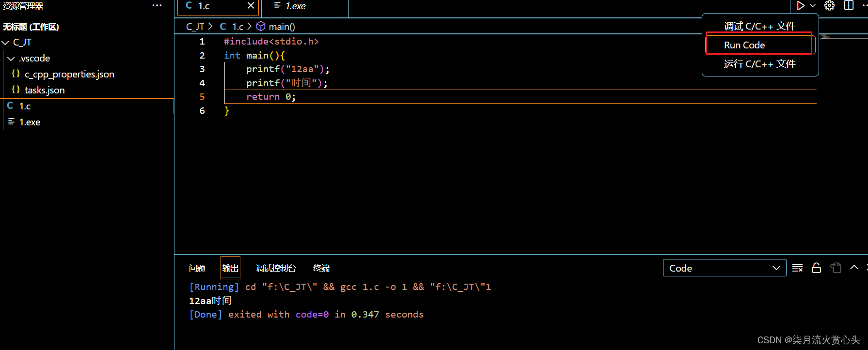Maximize the panel with the up chevron
The width and height of the screenshot is (868, 350).
[x=854, y=267]
